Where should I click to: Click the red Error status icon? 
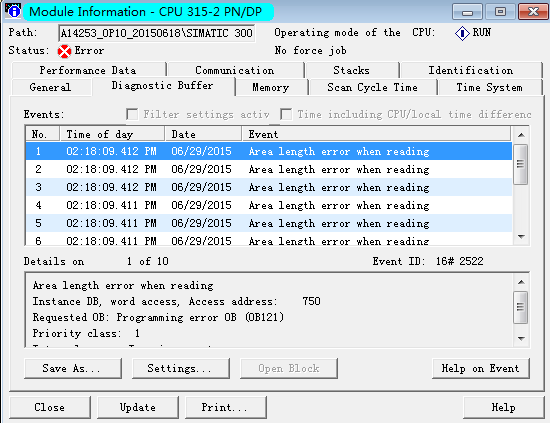tap(64, 51)
